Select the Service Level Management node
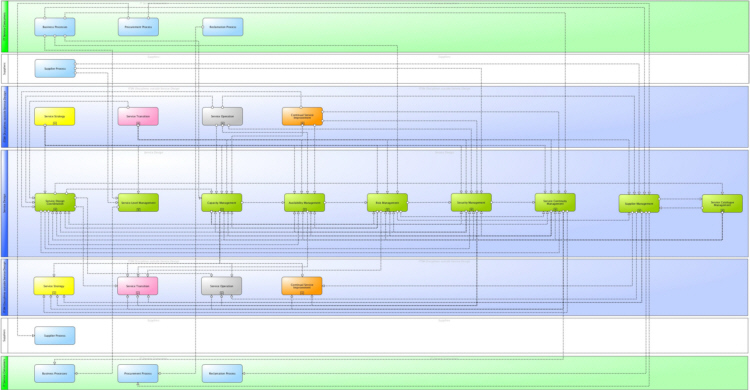 138,202
